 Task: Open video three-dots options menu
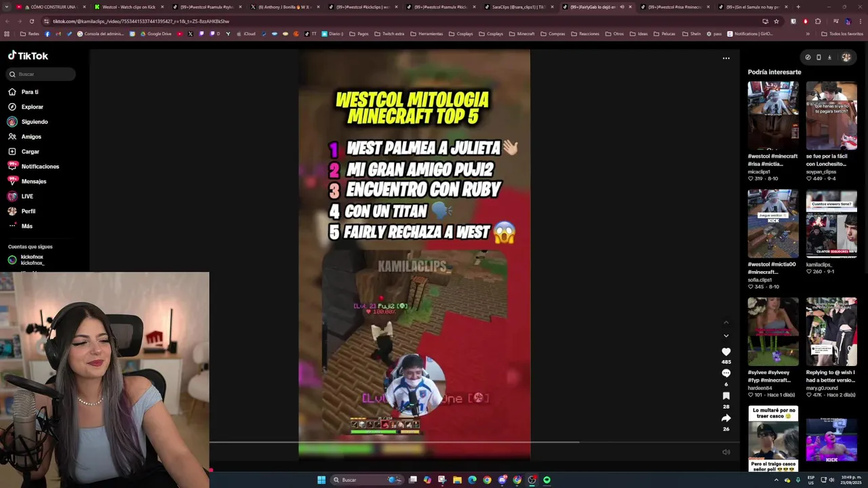pos(726,58)
